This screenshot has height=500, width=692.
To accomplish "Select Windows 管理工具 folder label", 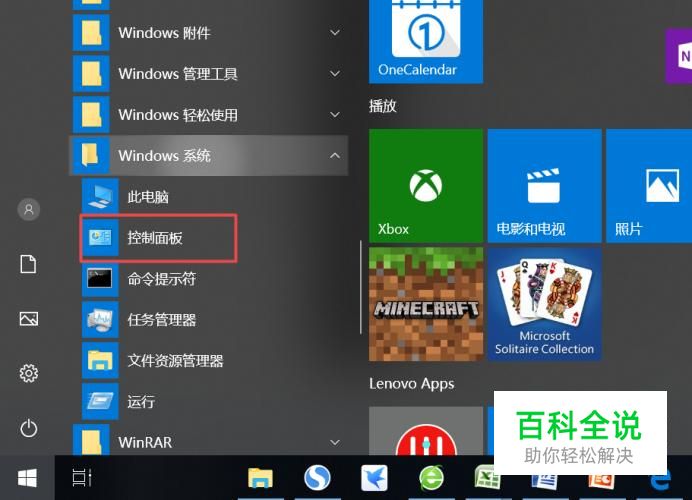I will [x=178, y=74].
